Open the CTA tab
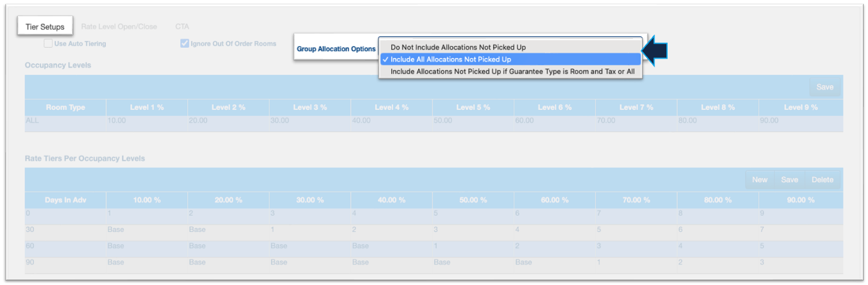Screen dimensions: 868x285 point(182,27)
